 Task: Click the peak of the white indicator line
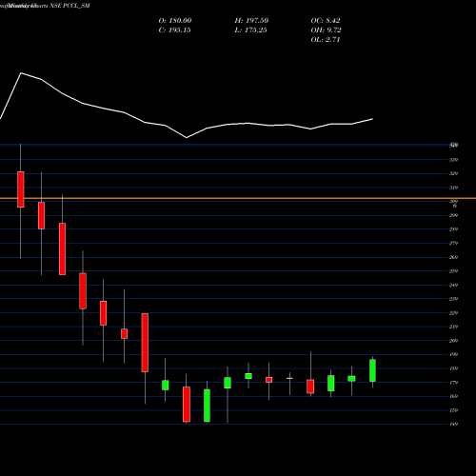(x=21, y=73)
